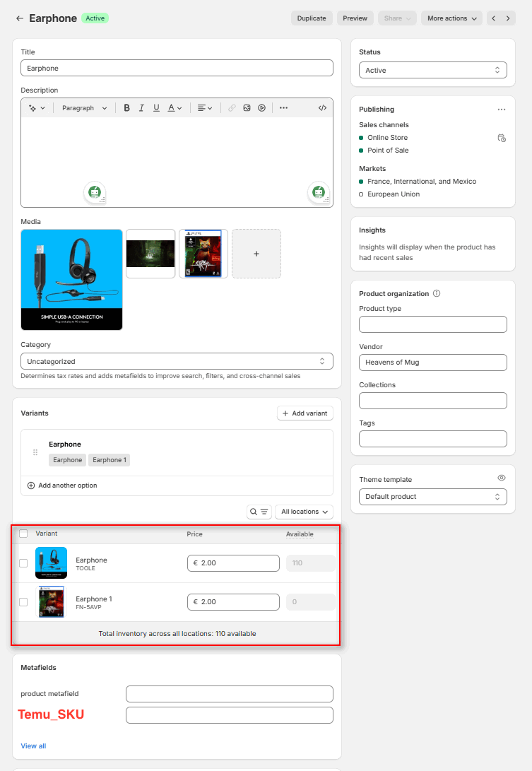Open the Status dropdown
Viewport: 532px width, 771px height.
(x=432, y=71)
